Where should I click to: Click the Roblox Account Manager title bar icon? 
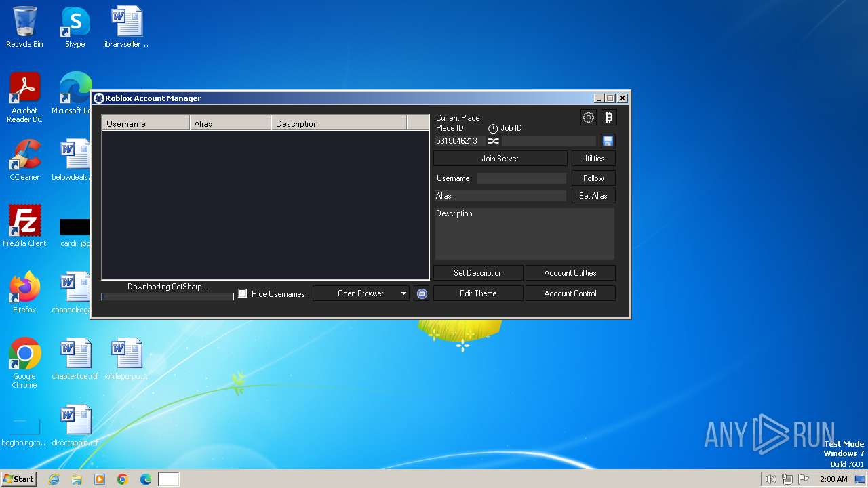click(98, 98)
